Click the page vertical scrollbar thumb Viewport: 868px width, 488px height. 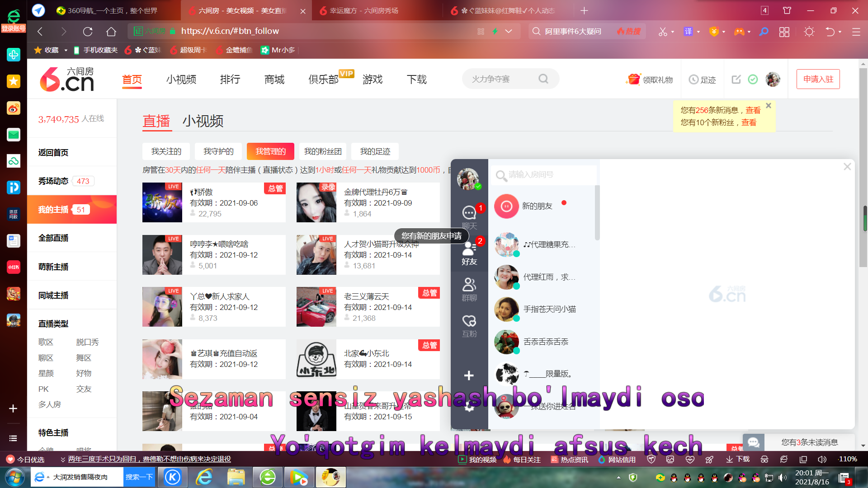click(x=863, y=167)
